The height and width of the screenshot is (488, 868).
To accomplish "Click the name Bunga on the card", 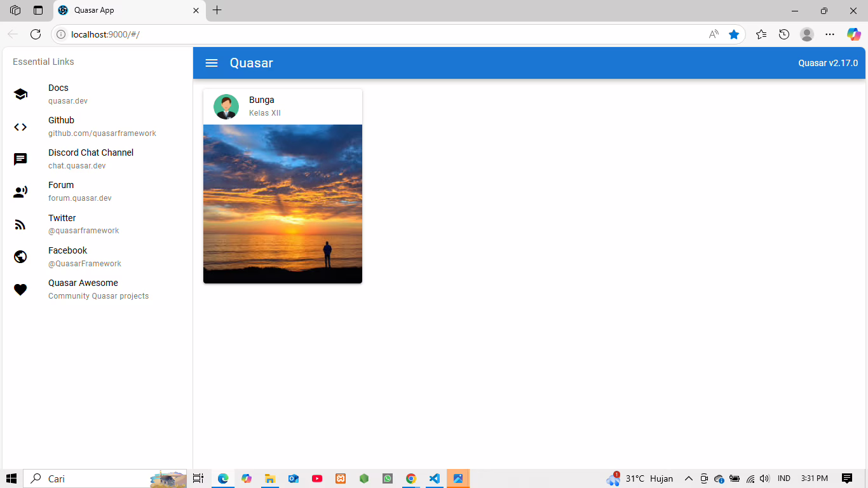I will pyautogui.click(x=262, y=100).
